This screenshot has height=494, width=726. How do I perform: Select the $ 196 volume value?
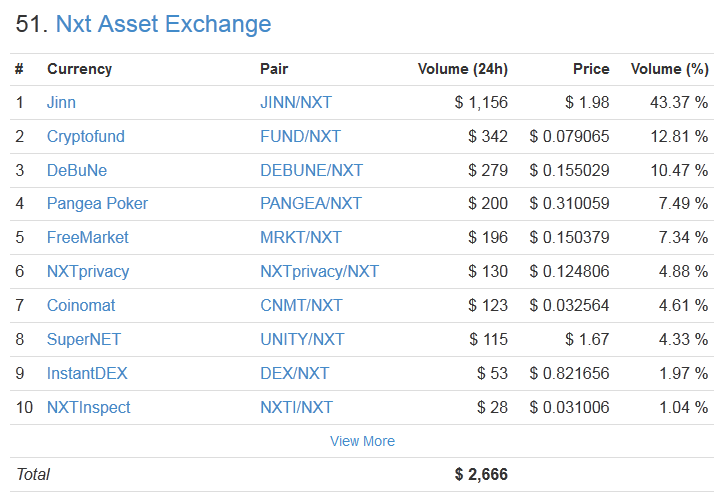click(488, 238)
